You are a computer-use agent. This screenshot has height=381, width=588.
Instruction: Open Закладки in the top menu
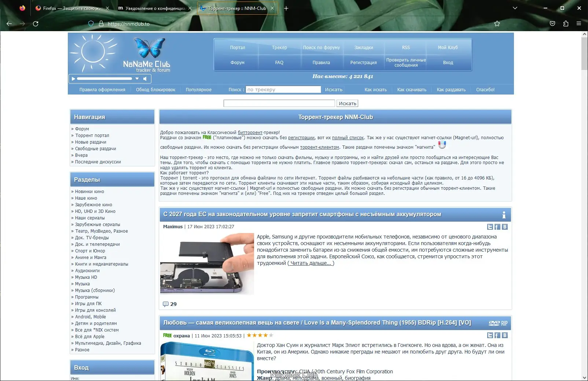point(364,48)
